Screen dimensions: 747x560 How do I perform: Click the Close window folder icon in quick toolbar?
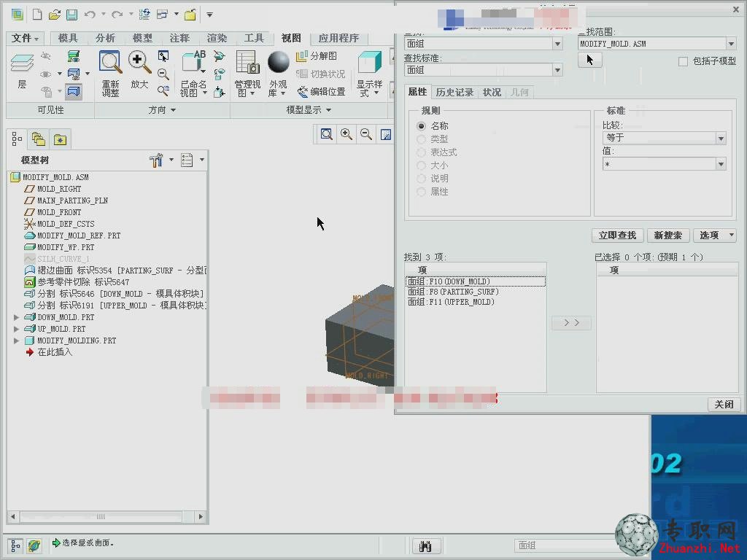click(190, 15)
